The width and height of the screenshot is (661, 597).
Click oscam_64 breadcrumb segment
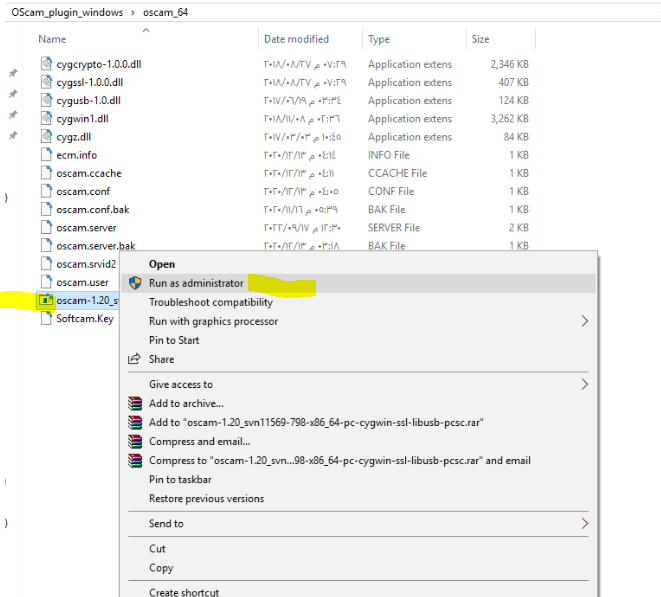pyautogui.click(x=165, y=12)
